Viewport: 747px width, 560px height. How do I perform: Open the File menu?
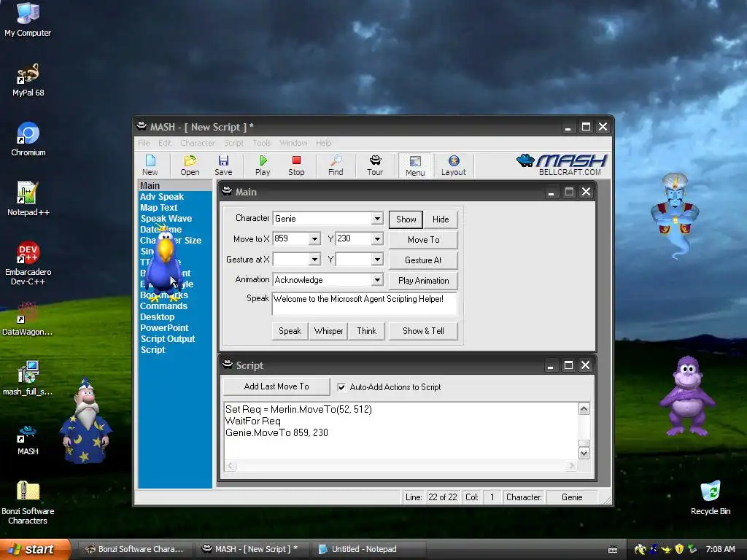[144, 143]
